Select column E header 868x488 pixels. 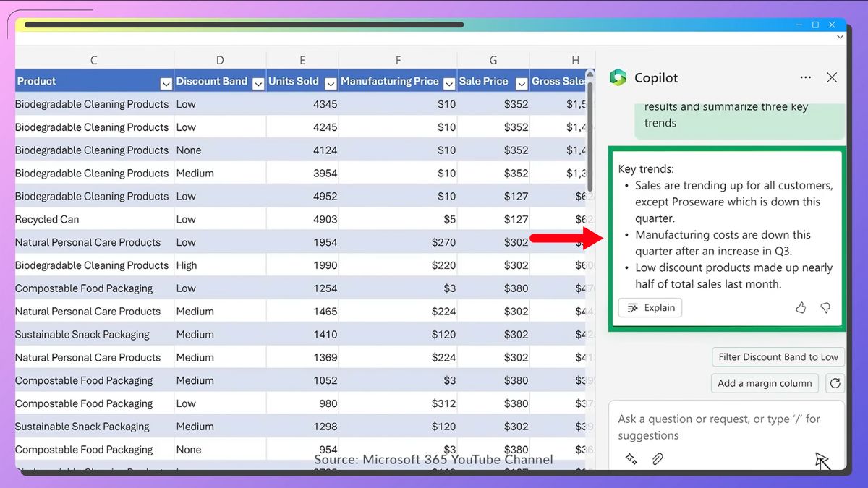click(302, 60)
